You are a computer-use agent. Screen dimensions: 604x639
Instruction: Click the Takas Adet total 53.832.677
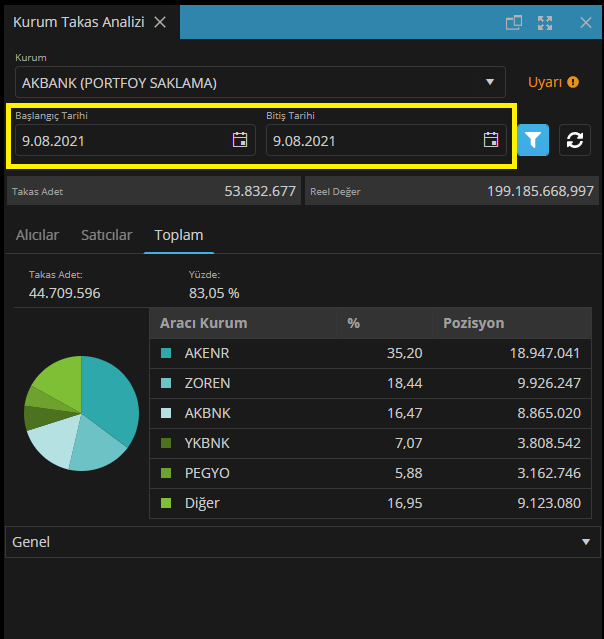(260, 191)
